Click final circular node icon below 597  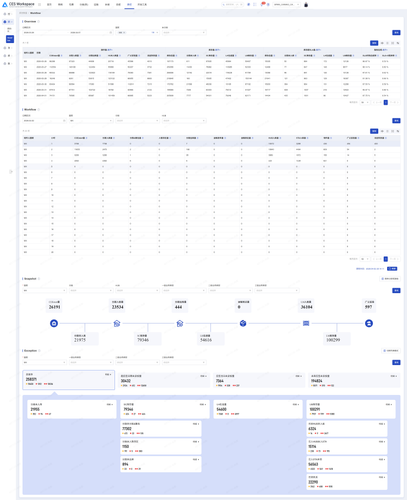(369, 323)
